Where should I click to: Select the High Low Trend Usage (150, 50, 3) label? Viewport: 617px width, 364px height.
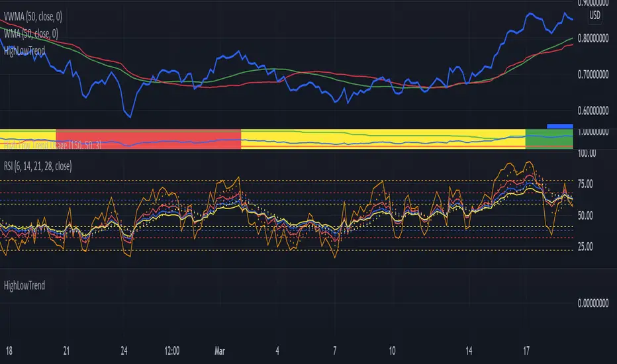(52, 145)
